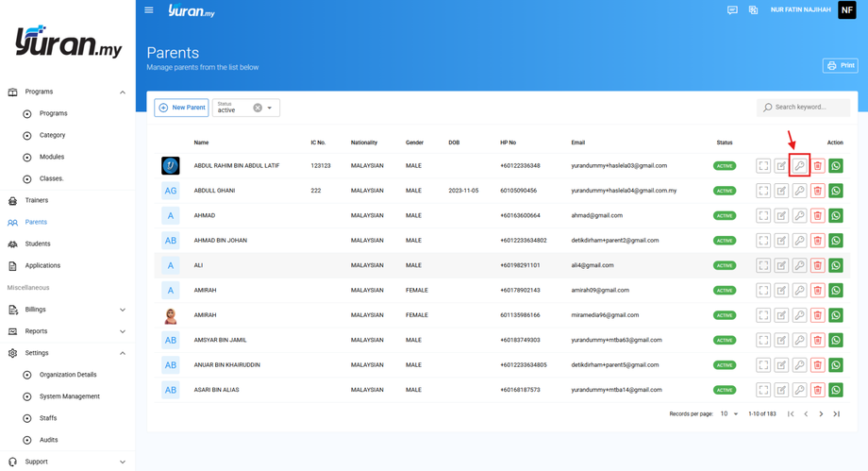
Task: Change records per page dropdown
Action: point(730,414)
